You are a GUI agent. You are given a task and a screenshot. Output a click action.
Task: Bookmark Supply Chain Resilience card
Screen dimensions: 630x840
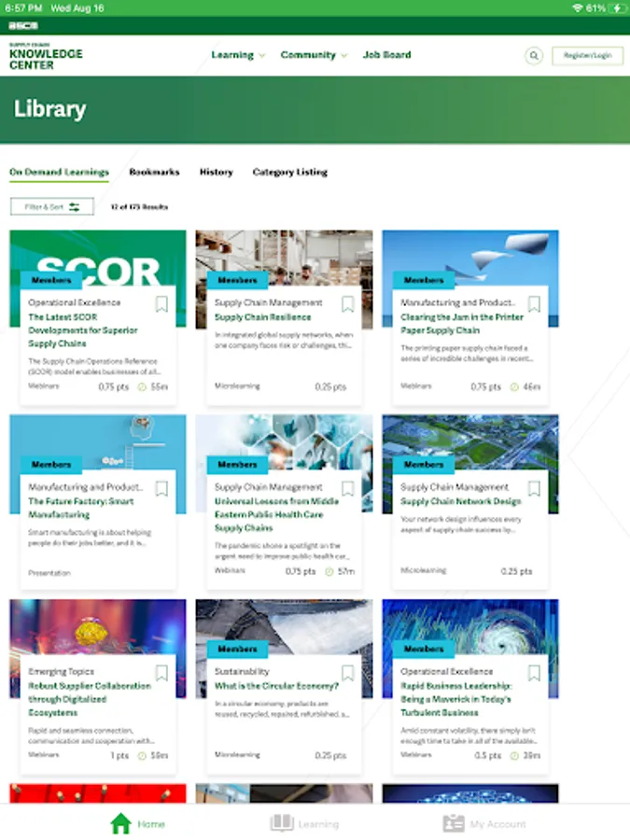pos(348,304)
